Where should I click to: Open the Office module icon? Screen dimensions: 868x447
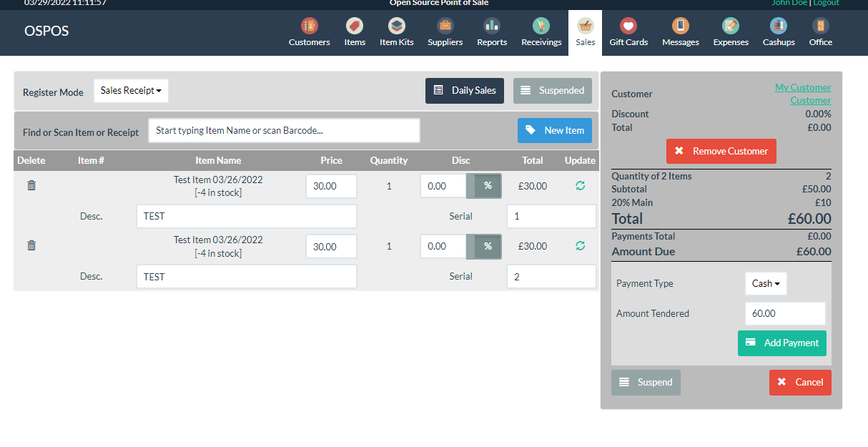(x=821, y=26)
